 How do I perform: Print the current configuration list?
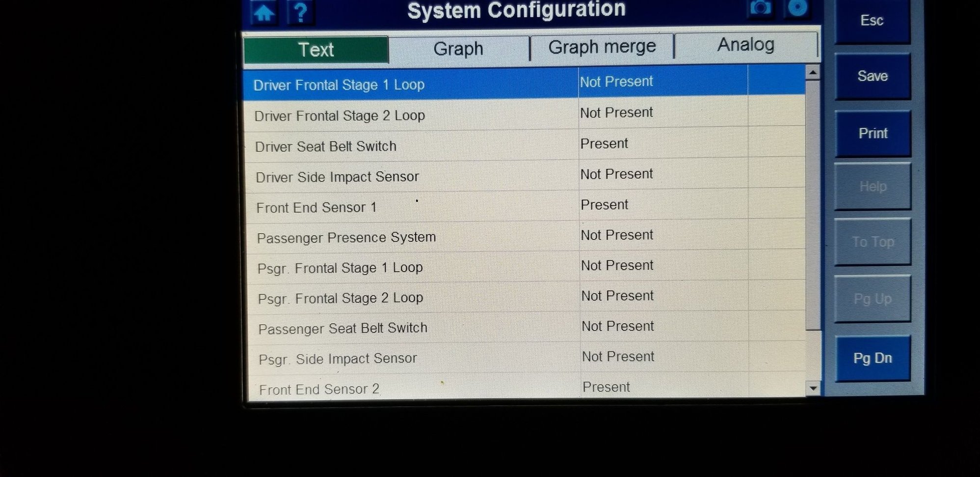click(x=873, y=133)
